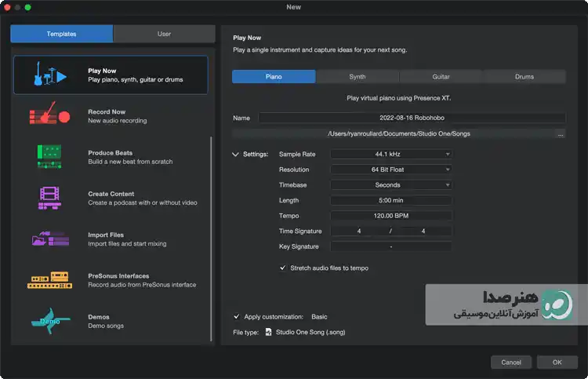Open the Key Signature selector
Screen dimensions: 588x379
tap(390, 246)
